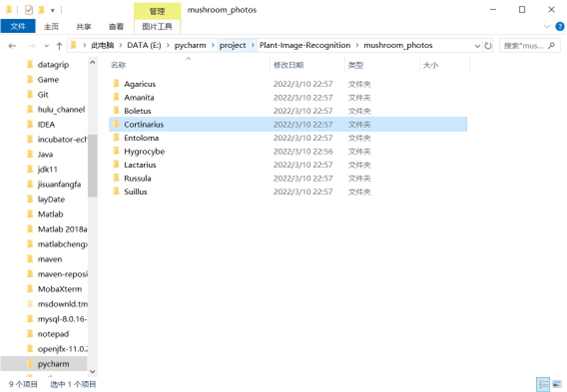This screenshot has height=392, width=567.
Task: Click the Java folder icon in sidebar
Action: 30,154
